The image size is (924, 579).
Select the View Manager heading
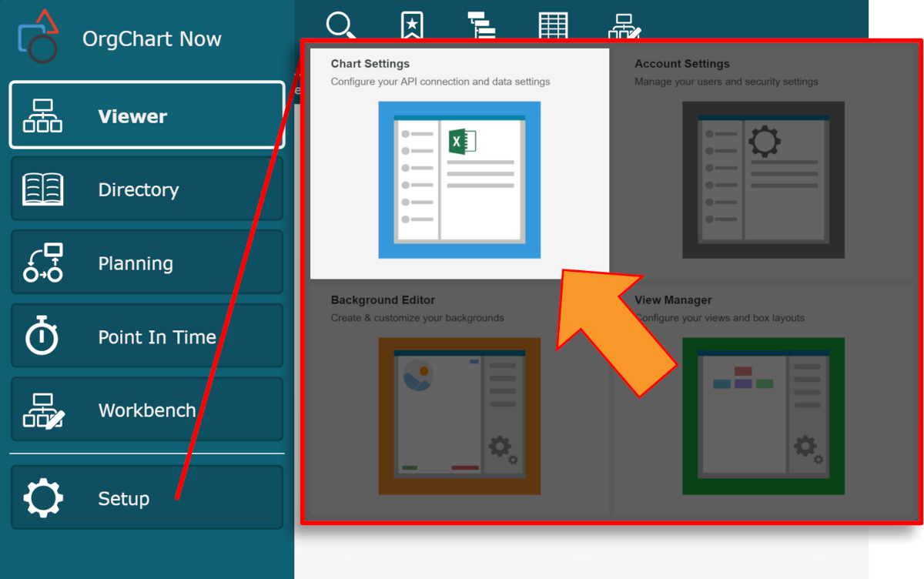673,300
